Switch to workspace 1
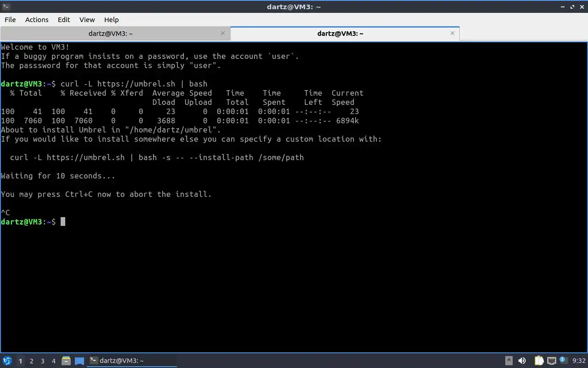The height and width of the screenshot is (368, 588). click(x=20, y=361)
